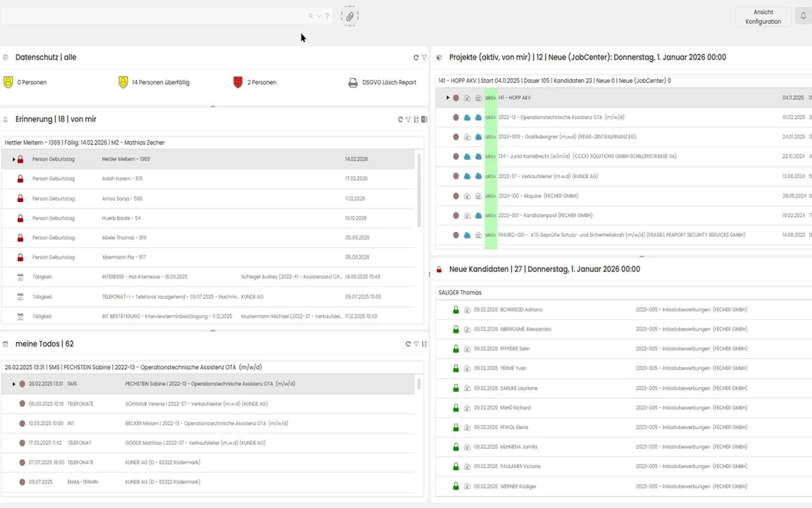Refresh the Erinnerung panel
This screenshot has height=508, width=812.
400,119
